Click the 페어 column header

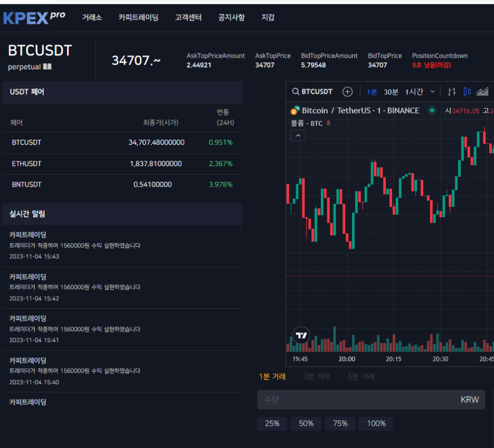[x=16, y=122]
